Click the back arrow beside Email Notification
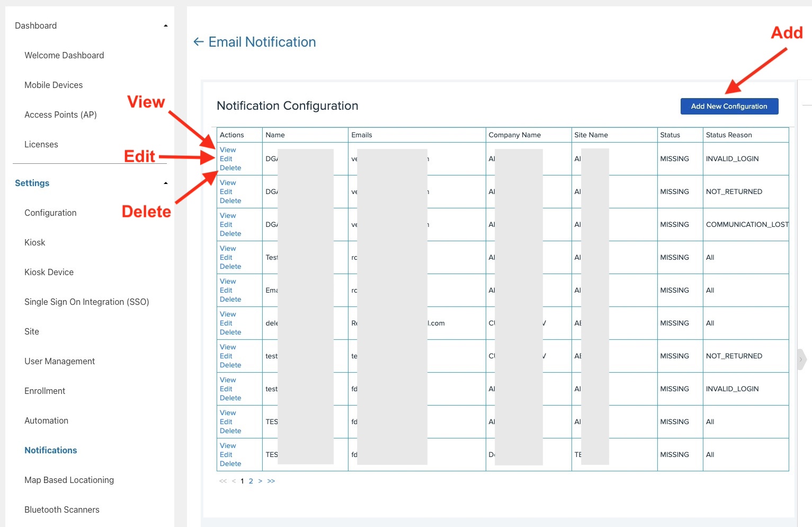812x527 pixels. tap(199, 42)
